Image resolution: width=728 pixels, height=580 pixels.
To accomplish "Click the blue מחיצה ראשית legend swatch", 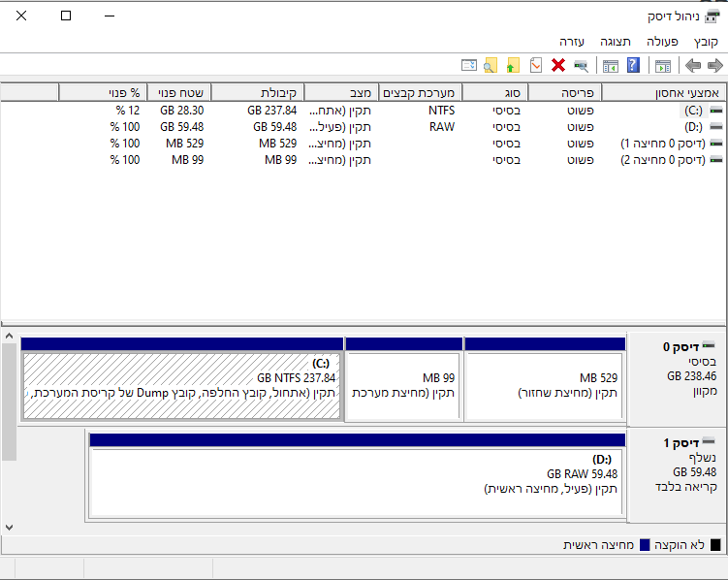I will (645, 545).
